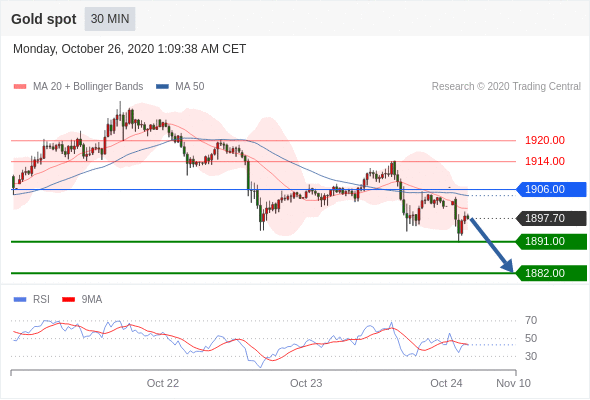Image resolution: width=590 pixels, height=400 pixels.
Task: Click the 30 MIN timeframe badge
Action: tap(110, 19)
